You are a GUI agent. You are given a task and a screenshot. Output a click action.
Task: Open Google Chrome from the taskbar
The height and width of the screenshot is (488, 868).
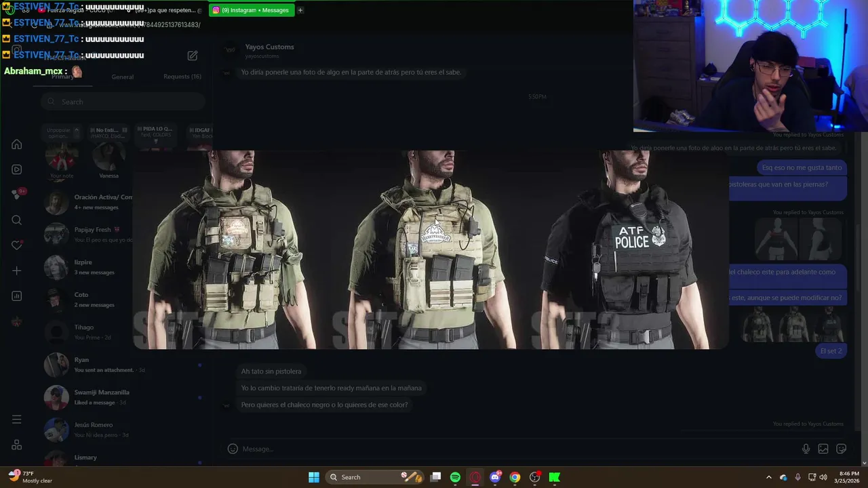[x=515, y=477]
